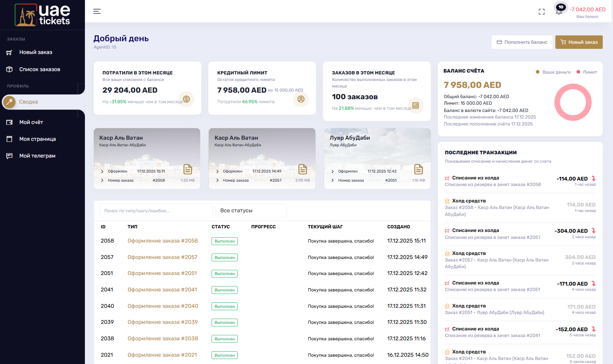Viewport: 613px width, 364px height.
Task: Open 'Список заказов' in the sidebar
Action: [x=39, y=69]
